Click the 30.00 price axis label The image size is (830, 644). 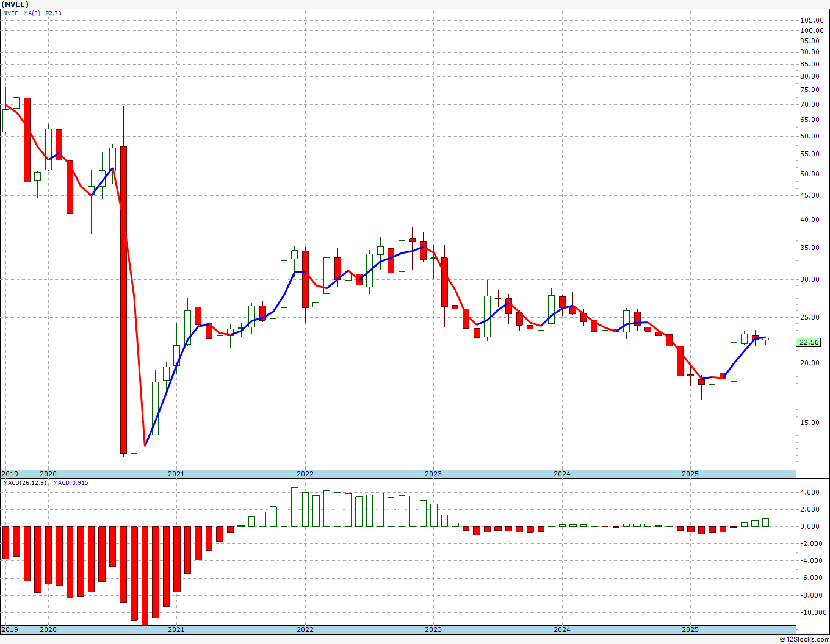point(810,280)
